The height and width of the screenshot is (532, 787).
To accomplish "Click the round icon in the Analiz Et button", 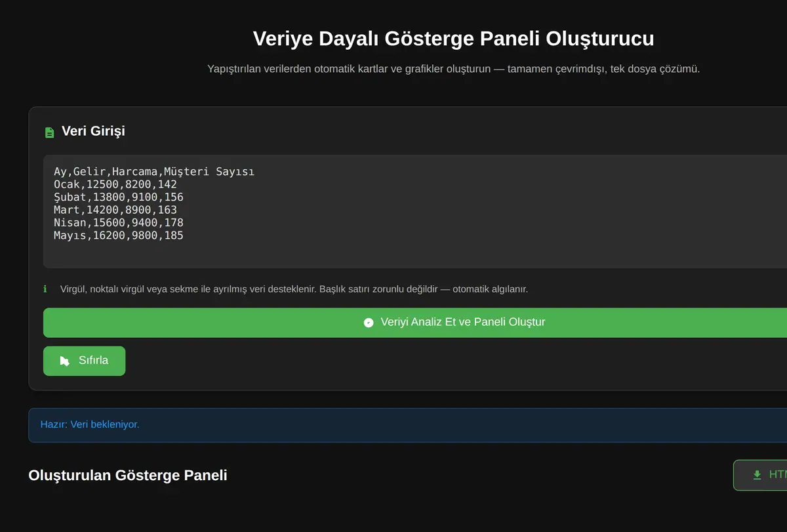I will tap(369, 323).
